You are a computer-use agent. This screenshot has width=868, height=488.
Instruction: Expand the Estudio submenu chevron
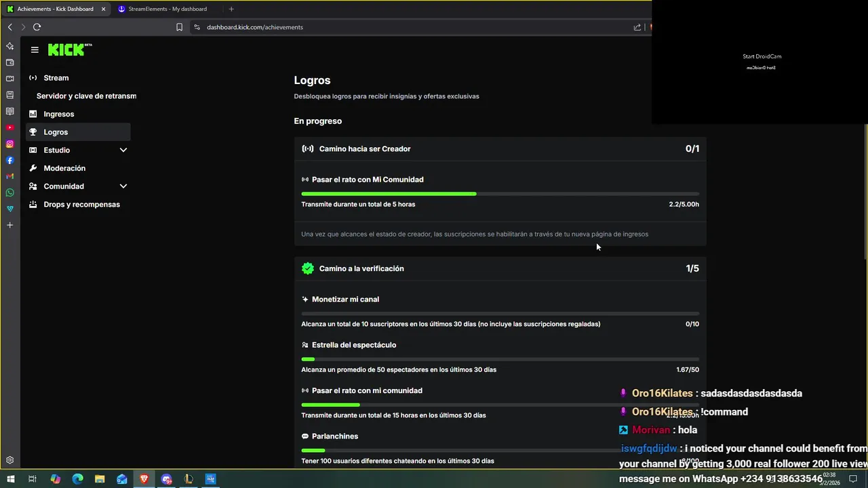pyautogui.click(x=123, y=150)
